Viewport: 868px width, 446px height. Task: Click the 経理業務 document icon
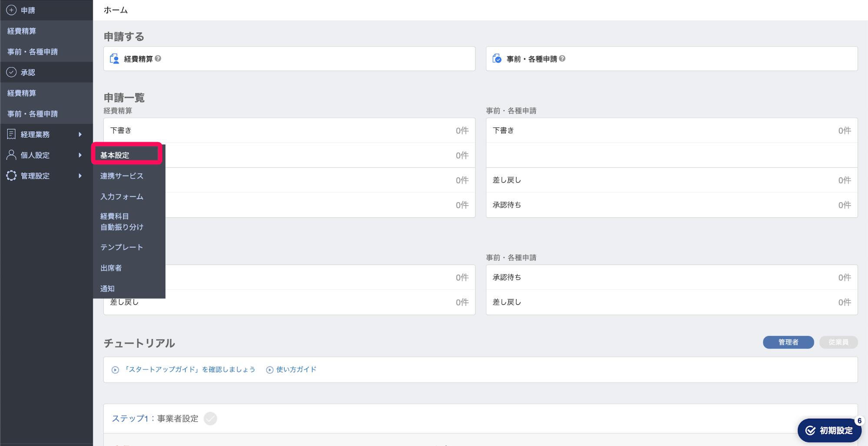coord(11,134)
